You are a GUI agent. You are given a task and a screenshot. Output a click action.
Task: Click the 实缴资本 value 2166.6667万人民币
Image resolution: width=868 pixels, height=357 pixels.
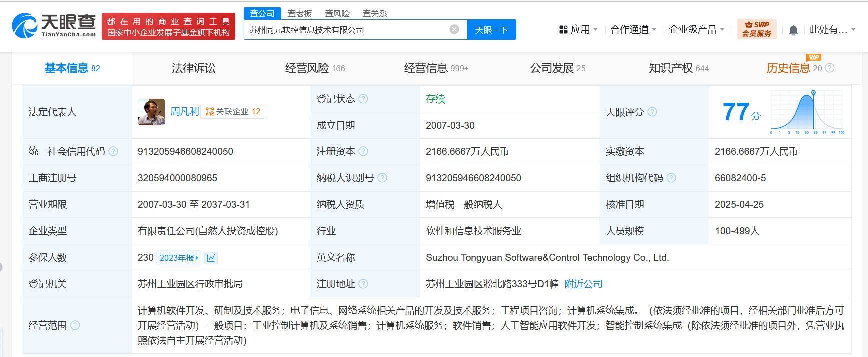point(756,151)
